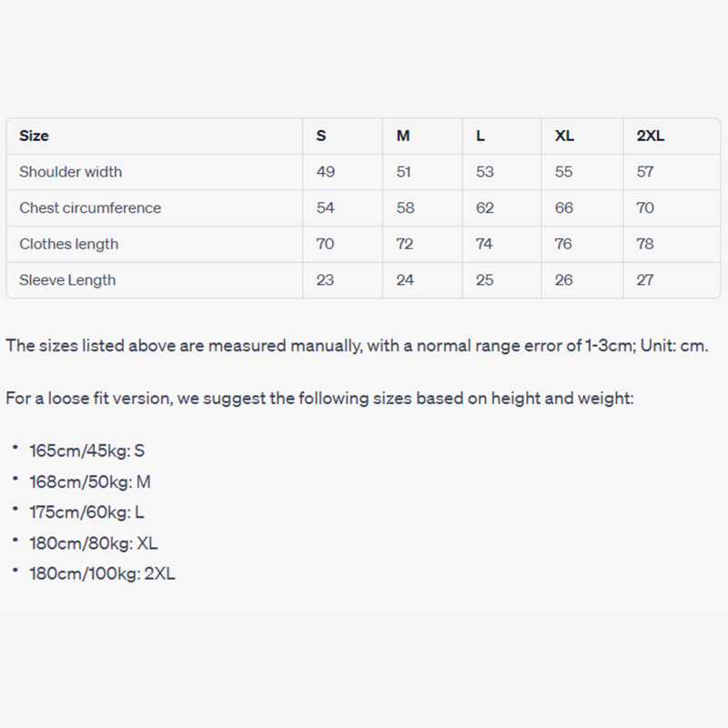Select the XL size column header
The image size is (728, 728).
(x=564, y=136)
